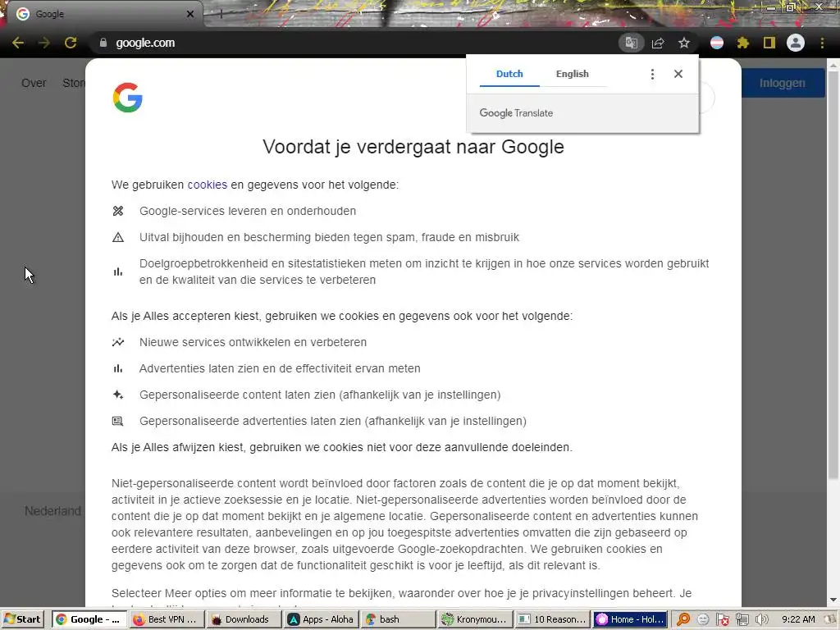Open the Over link on Google page
The width and height of the screenshot is (840, 630).
34,83
